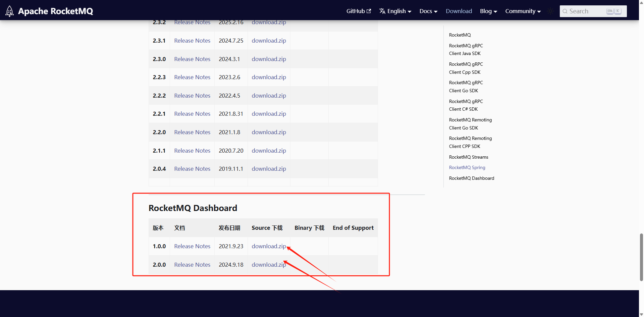This screenshot has width=644, height=317.
Task: Expand the English language dropdown
Action: click(x=395, y=11)
